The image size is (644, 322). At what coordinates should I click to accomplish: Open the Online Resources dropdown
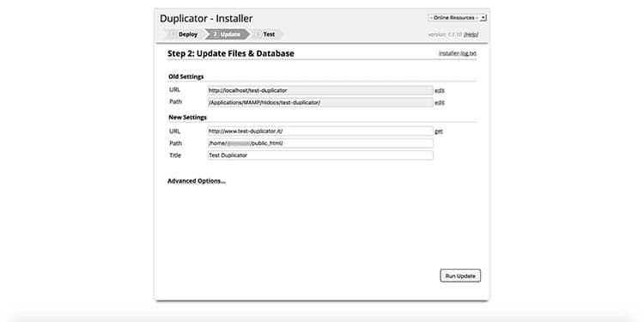457,18
